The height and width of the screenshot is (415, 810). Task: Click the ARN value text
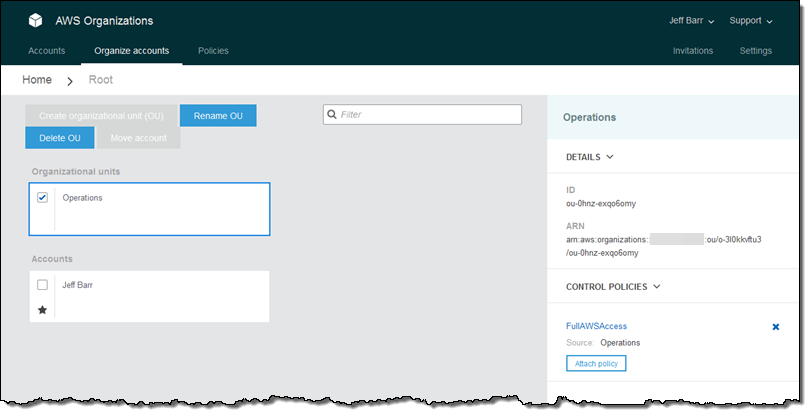[x=663, y=246]
